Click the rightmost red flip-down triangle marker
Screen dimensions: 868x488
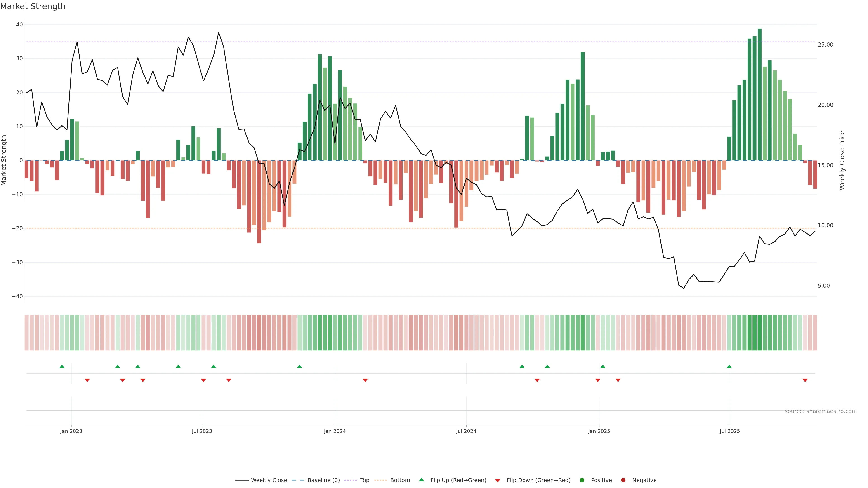point(805,380)
